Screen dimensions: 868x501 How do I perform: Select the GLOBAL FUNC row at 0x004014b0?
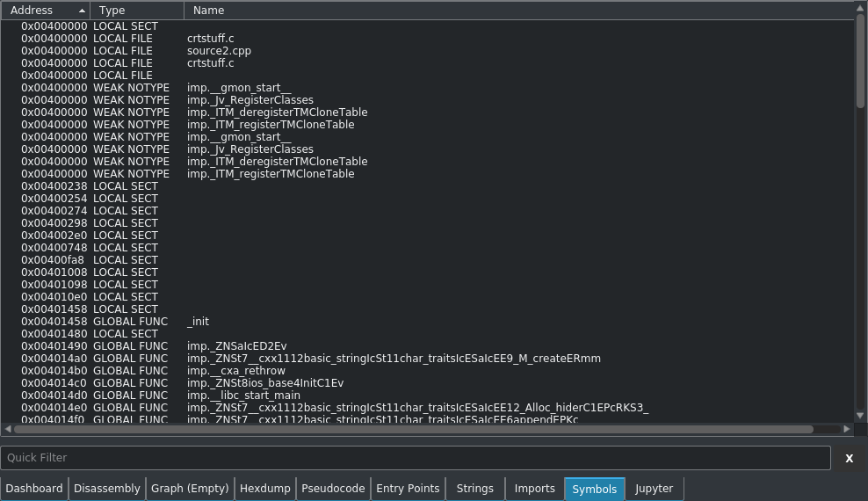[x=427, y=371]
